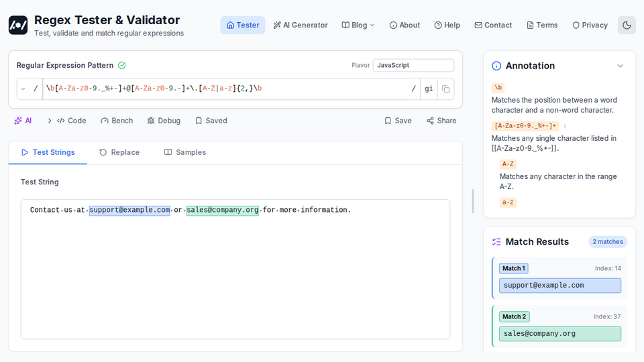Click into the regex pattern input
Image resolution: width=644 pixels, height=362 pixels.
[228, 88]
